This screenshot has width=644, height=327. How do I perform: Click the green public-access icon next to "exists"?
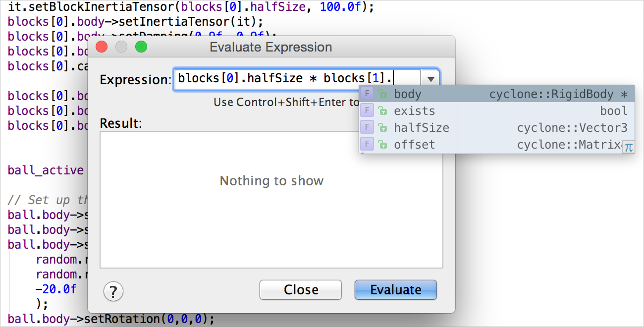point(382,110)
